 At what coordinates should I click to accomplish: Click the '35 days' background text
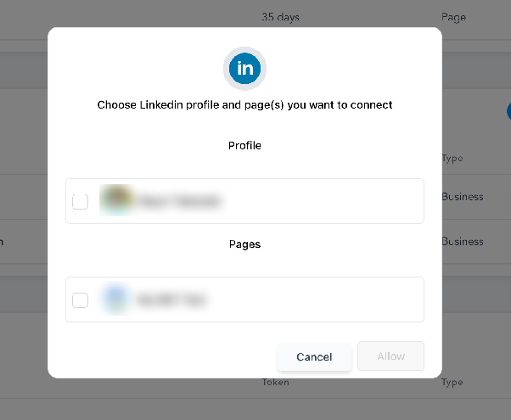[280, 17]
